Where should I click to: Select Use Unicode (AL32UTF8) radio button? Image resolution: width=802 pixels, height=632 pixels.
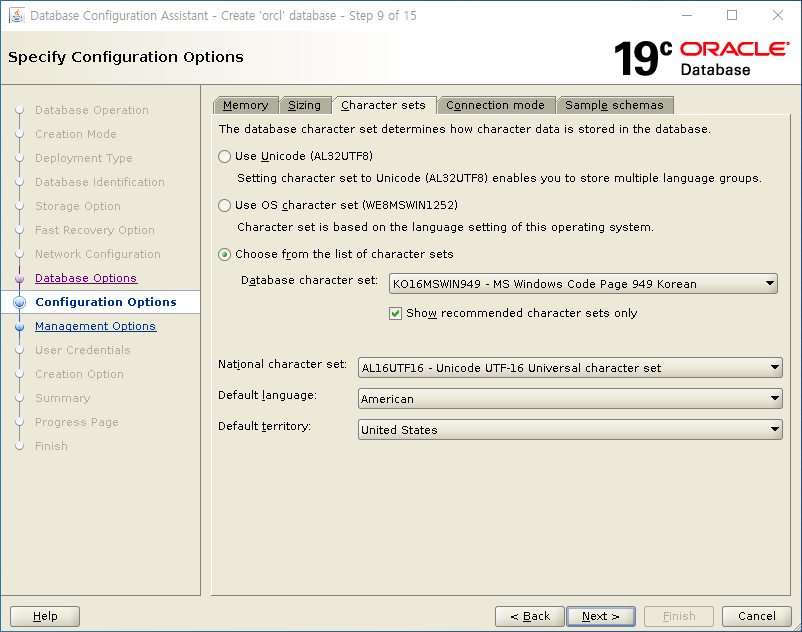[x=225, y=156]
